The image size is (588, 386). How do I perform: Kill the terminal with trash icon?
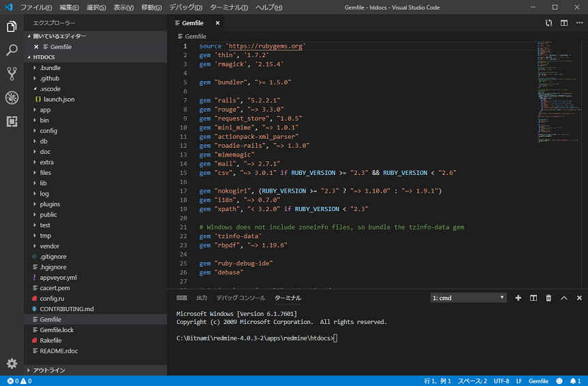point(548,298)
